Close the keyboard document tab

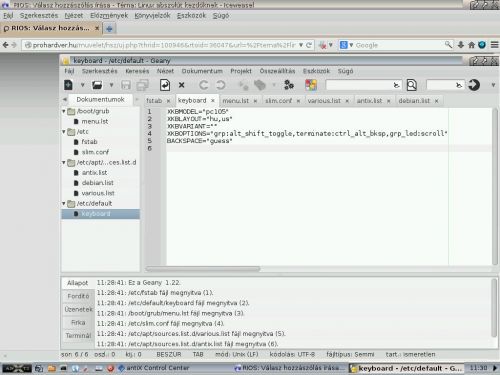click(213, 101)
